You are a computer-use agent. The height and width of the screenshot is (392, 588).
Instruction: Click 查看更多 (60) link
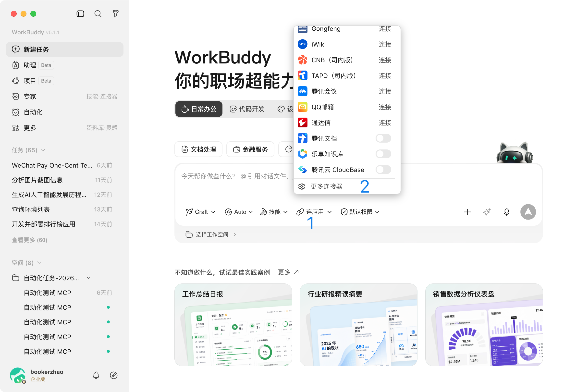click(x=29, y=240)
